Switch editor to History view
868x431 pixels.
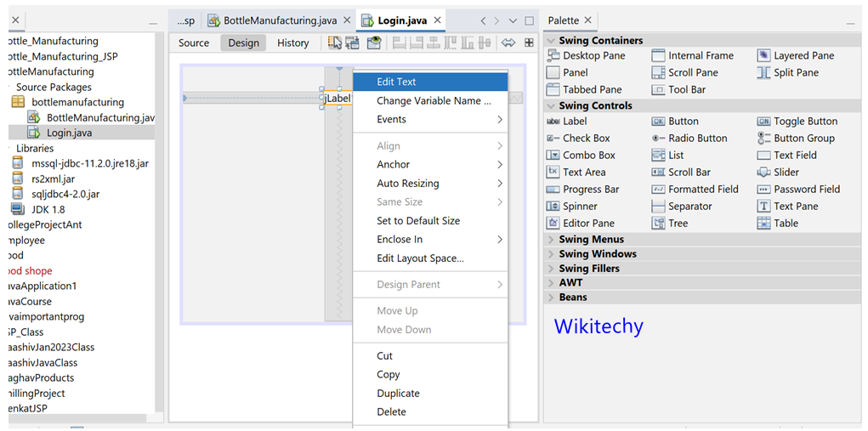292,43
